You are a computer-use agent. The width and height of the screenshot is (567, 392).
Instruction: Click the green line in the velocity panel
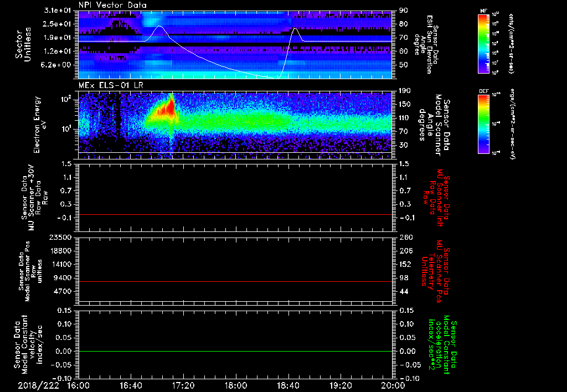pyautogui.click(x=235, y=351)
